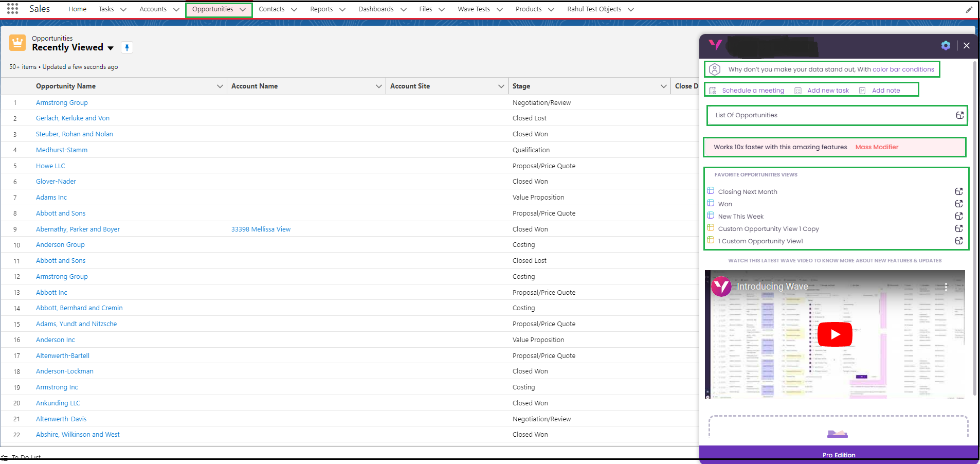
Task: Expand the Reports tab dropdown arrow
Action: (342, 9)
